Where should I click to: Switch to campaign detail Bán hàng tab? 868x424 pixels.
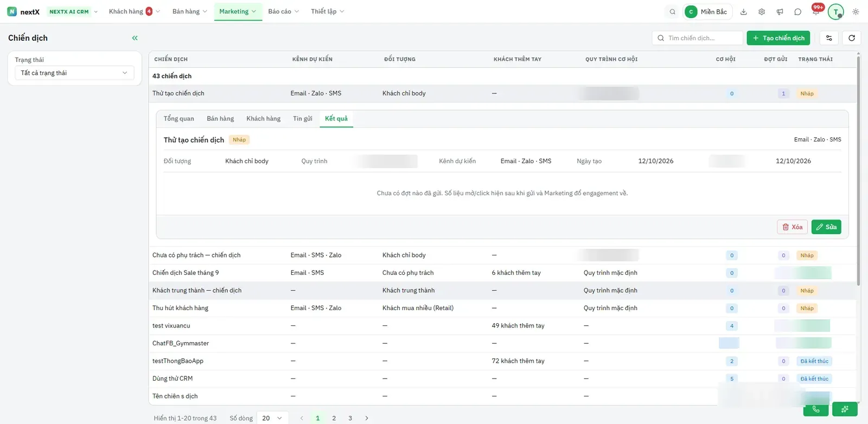(x=220, y=119)
